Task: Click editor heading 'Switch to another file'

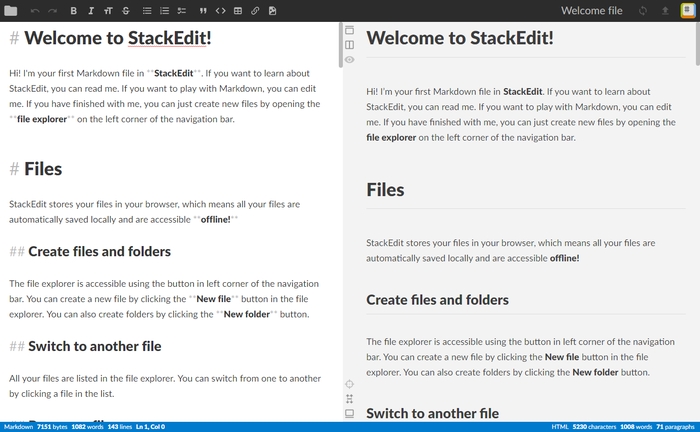Action: 95,346
